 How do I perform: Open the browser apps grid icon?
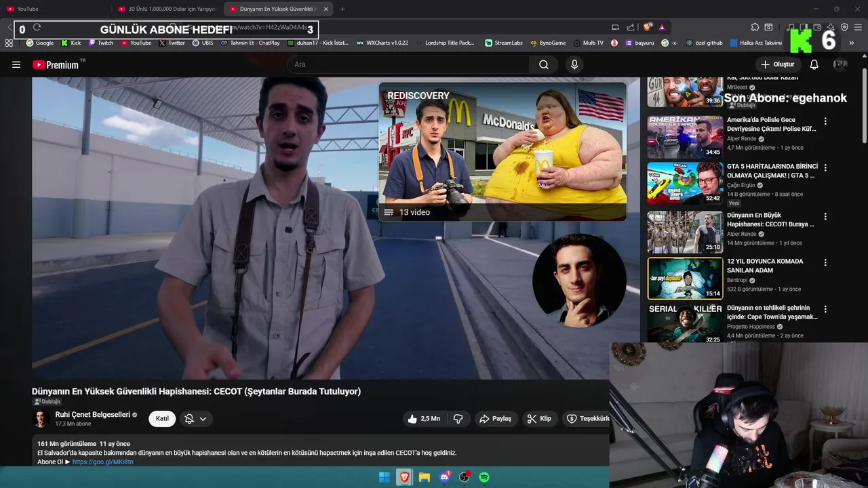coord(9,43)
